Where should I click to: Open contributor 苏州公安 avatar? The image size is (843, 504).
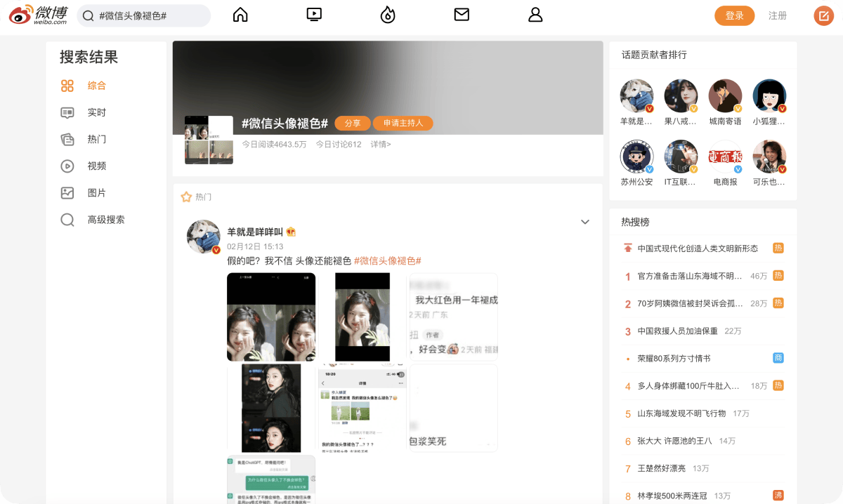[636, 157]
